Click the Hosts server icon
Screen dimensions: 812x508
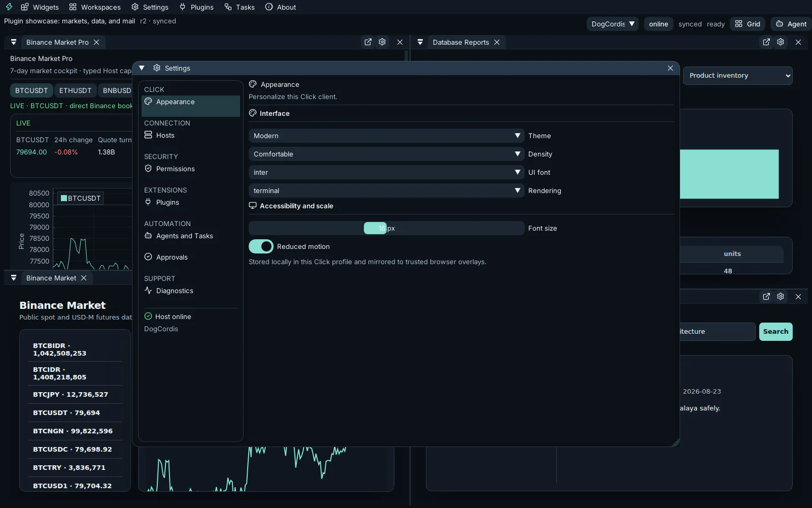pos(148,135)
